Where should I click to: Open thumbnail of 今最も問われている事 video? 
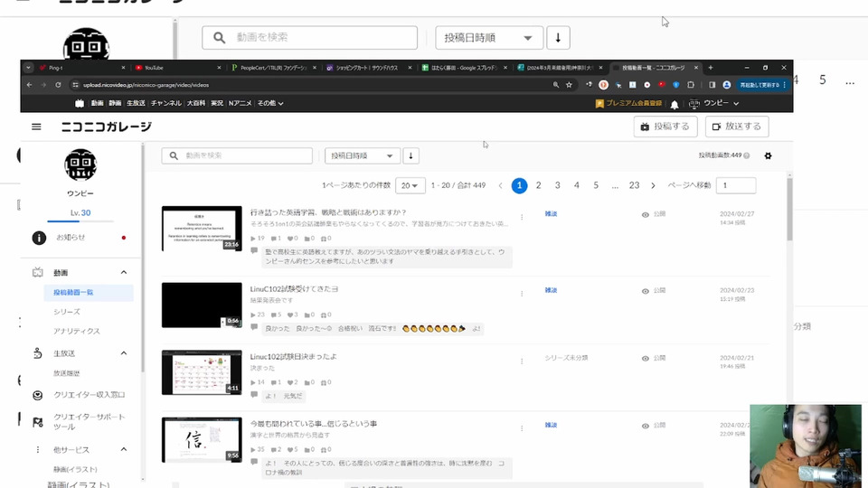[202, 440]
